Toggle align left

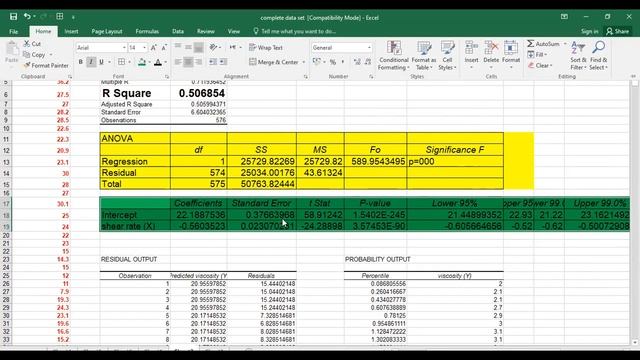tap(178, 62)
